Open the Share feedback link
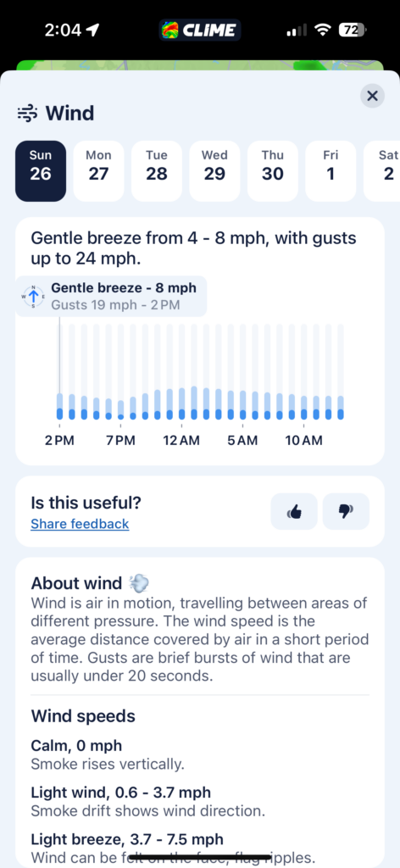Image resolution: width=400 pixels, height=868 pixels. [80, 524]
